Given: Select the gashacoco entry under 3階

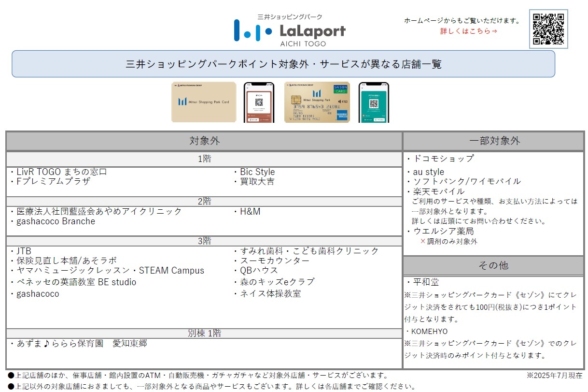Looking at the screenshot, I should [35, 294].
